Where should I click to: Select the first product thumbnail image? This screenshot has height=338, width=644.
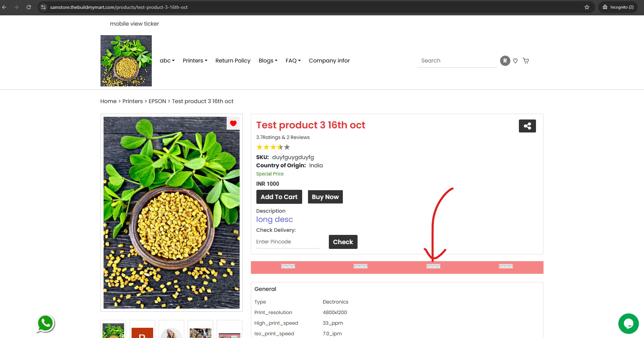click(113, 329)
